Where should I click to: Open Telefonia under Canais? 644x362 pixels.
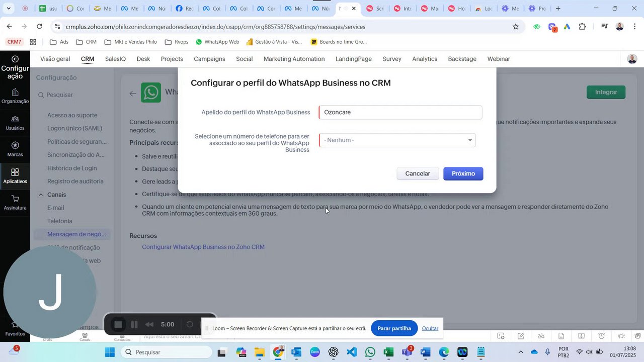click(60, 221)
